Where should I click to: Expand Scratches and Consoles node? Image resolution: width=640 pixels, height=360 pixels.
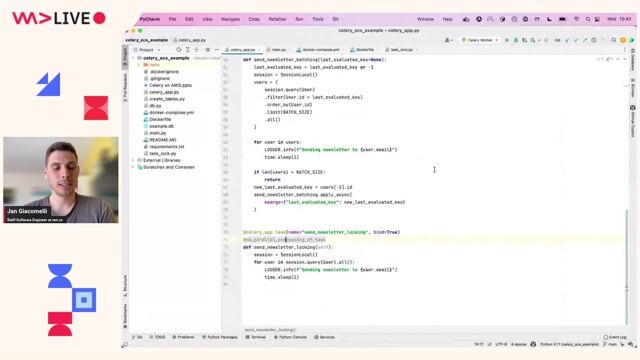[x=133, y=167]
